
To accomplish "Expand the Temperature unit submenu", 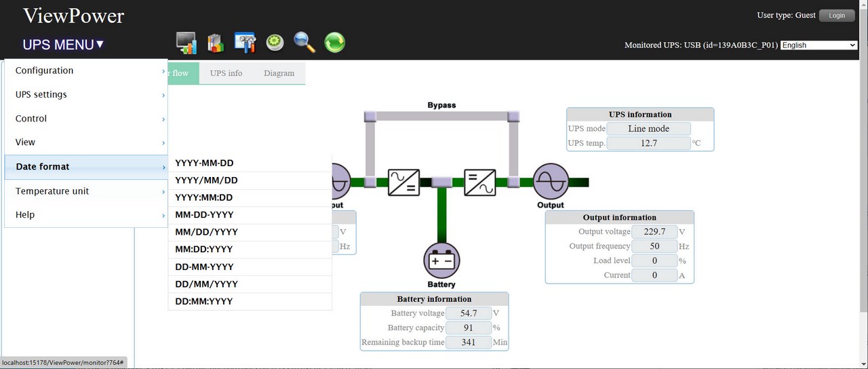I will pyautogui.click(x=86, y=191).
